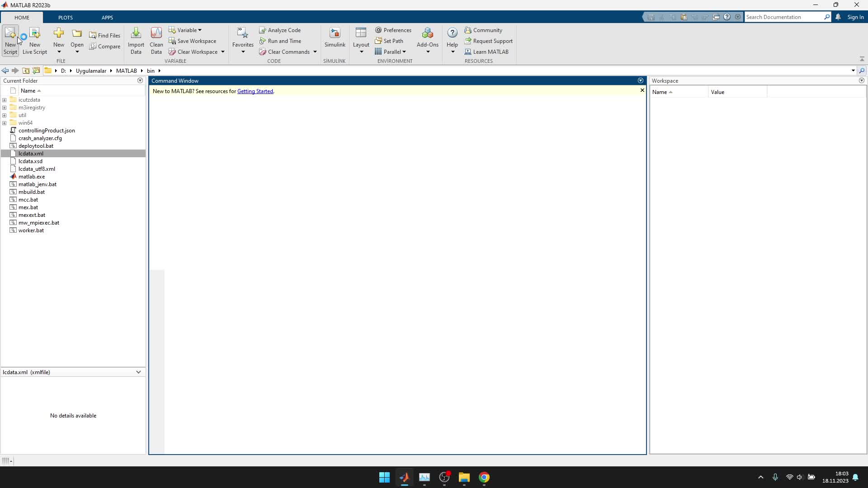Open Current Folder panel actions menu

pos(140,80)
